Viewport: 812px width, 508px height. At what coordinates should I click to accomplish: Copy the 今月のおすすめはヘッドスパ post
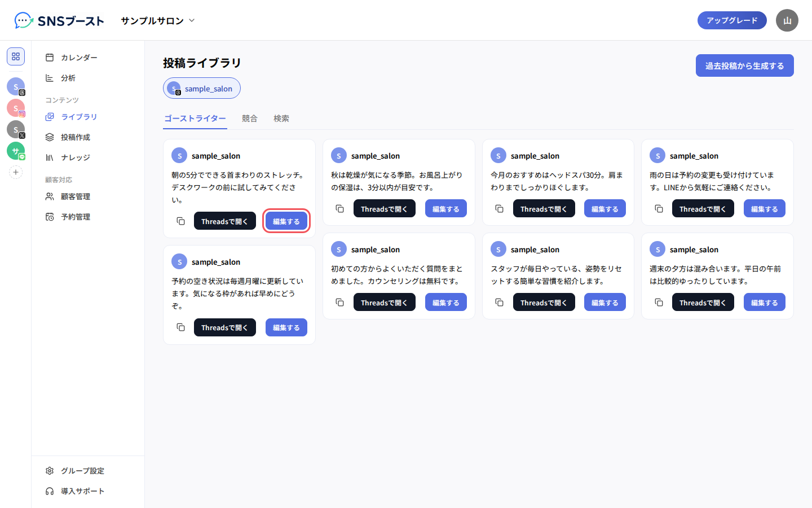(499, 209)
